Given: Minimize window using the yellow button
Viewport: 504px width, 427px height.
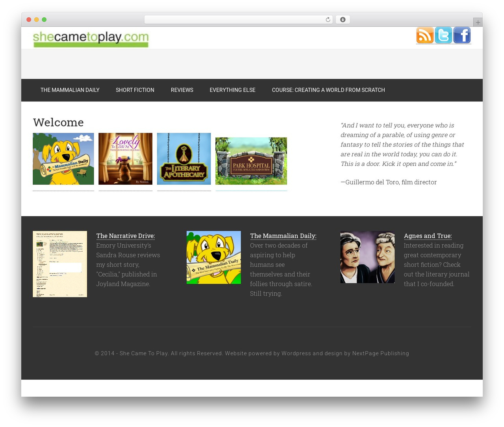Looking at the screenshot, I should (x=37, y=20).
